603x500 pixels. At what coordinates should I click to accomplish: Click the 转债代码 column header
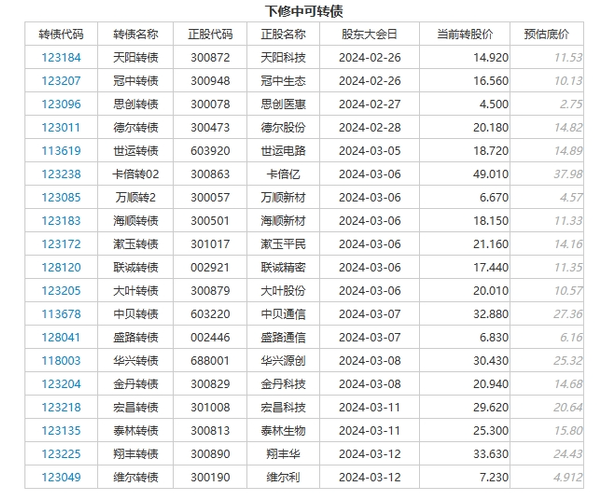click(61, 34)
